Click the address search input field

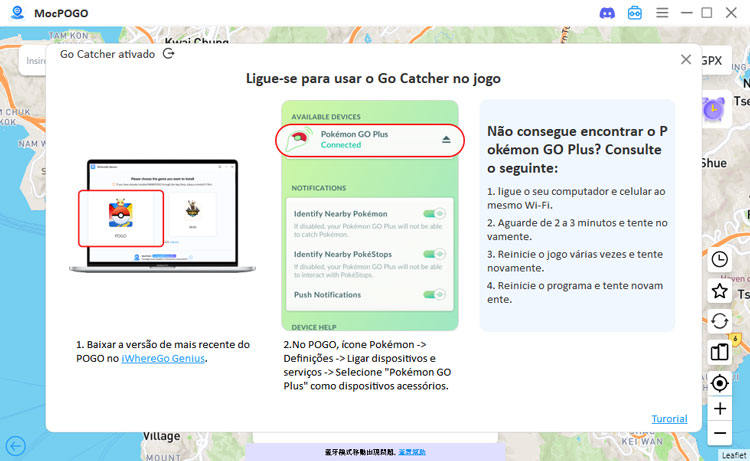pyautogui.click(x=33, y=61)
